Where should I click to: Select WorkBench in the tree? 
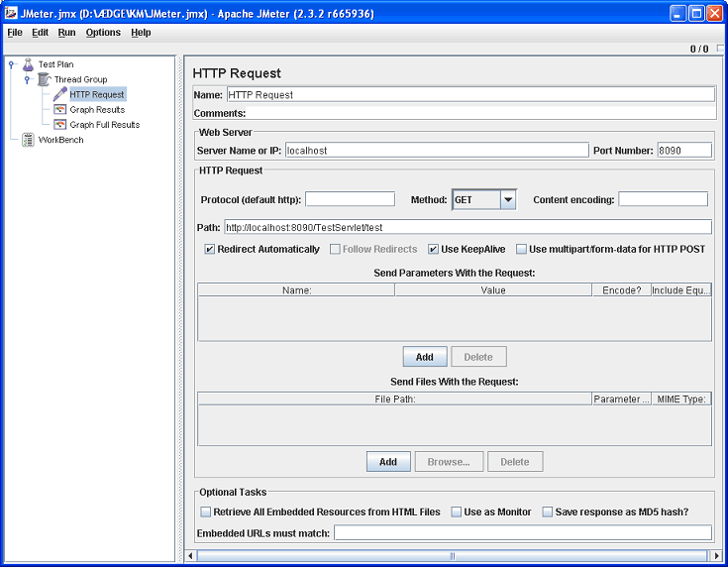(60, 140)
